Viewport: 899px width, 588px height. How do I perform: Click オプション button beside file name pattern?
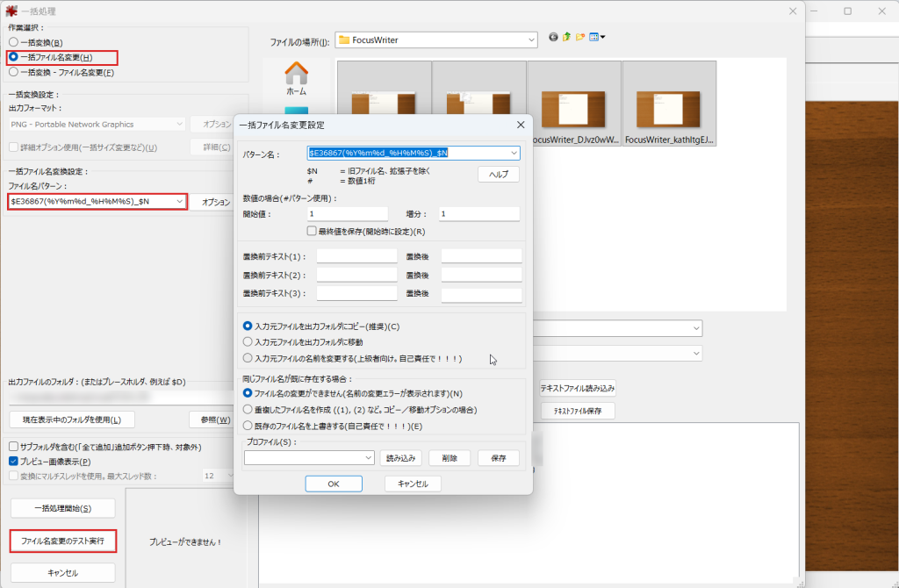pos(213,203)
